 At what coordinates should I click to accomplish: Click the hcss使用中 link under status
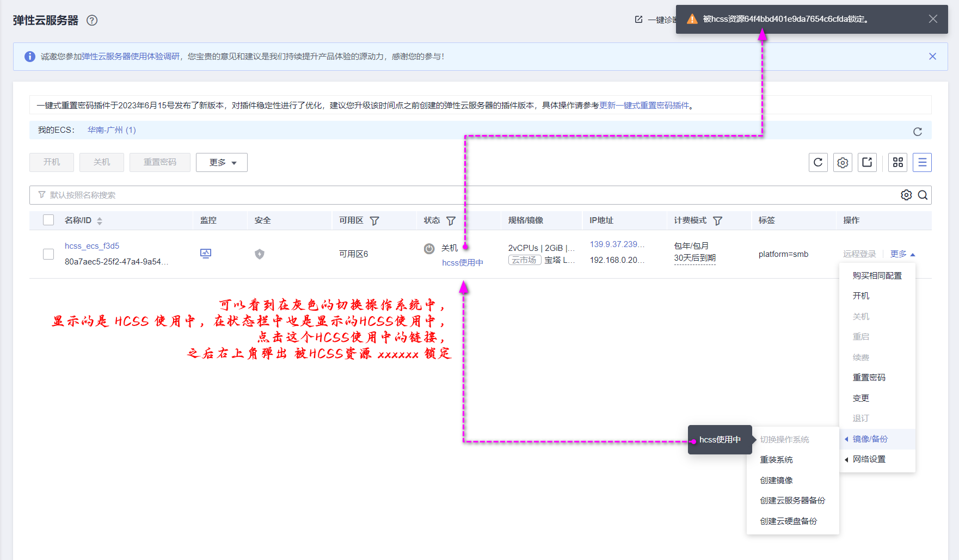(463, 263)
